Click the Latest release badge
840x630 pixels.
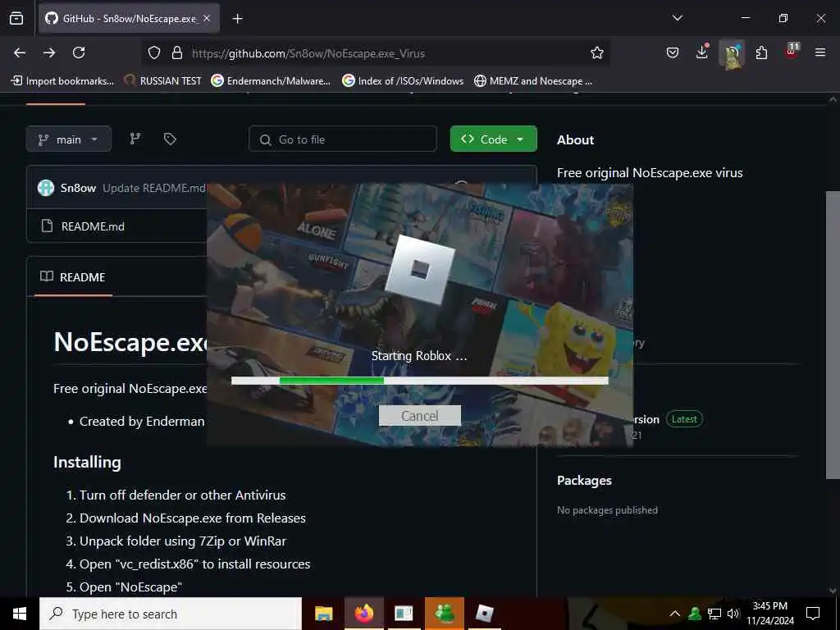coord(684,419)
